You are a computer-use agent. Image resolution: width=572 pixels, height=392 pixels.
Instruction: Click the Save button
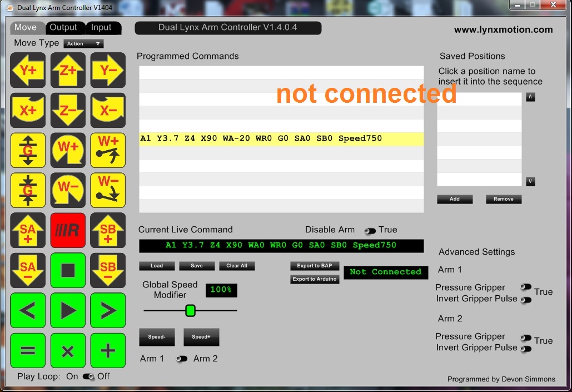click(x=197, y=266)
